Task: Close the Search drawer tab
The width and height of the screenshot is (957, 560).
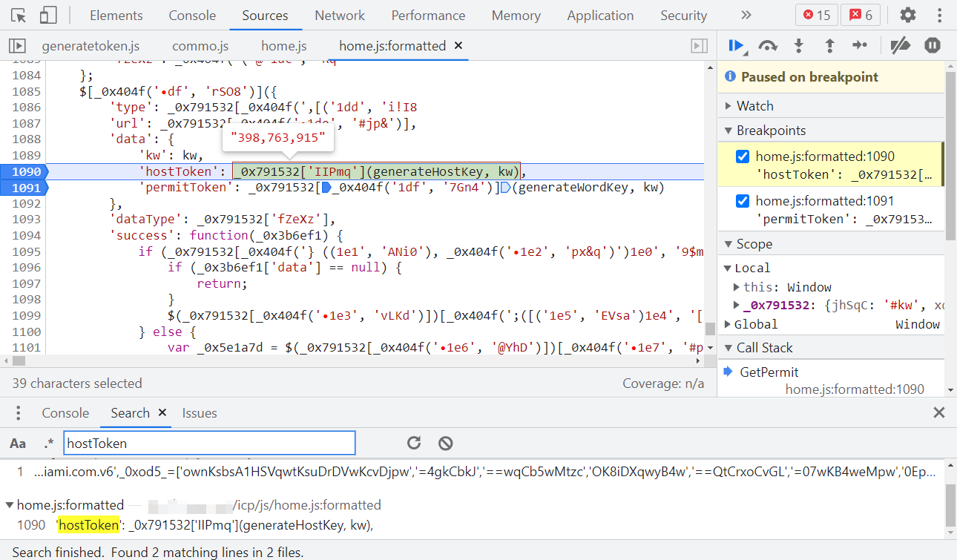Action: pos(162,413)
